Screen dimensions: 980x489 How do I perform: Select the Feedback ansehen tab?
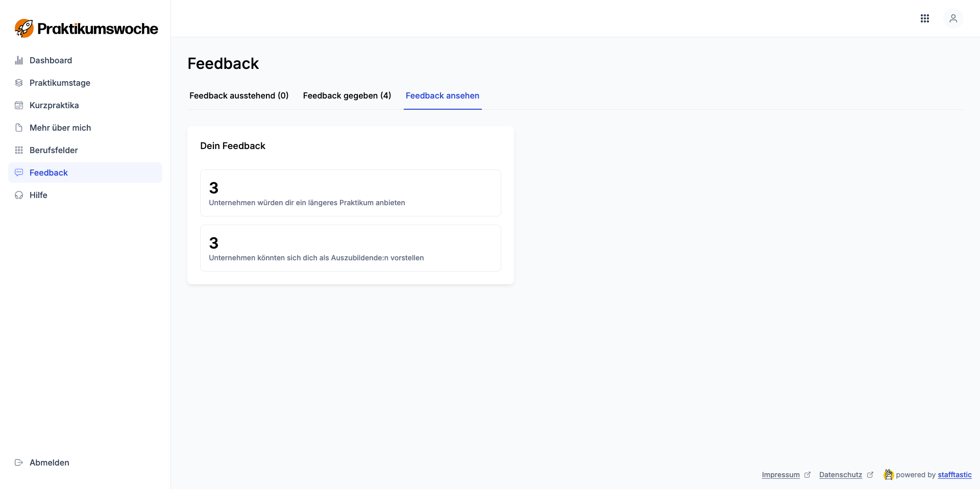(442, 95)
